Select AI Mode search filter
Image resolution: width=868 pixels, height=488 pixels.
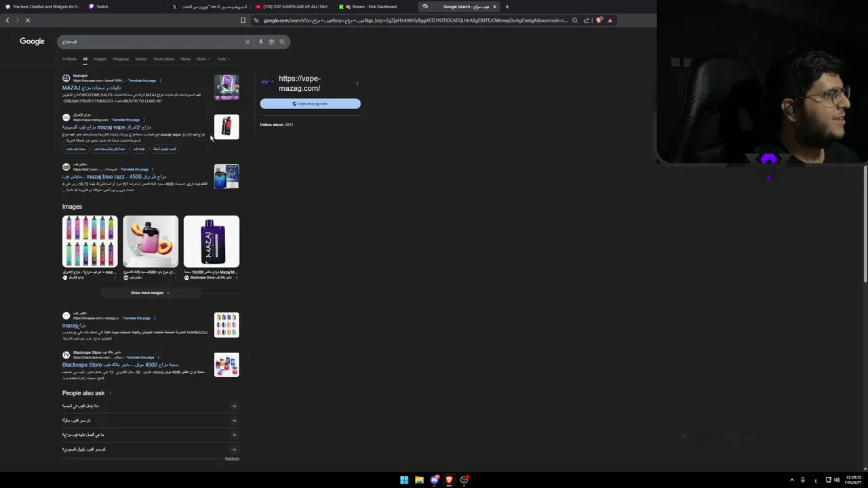pyautogui.click(x=69, y=59)
